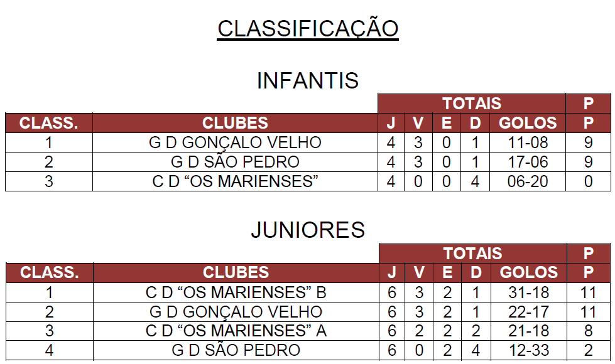Click the 17-06 goals cell
Image resolution: width=615 pixels, height=364 pixels.
pyautogui.click(x=528, y=162)
